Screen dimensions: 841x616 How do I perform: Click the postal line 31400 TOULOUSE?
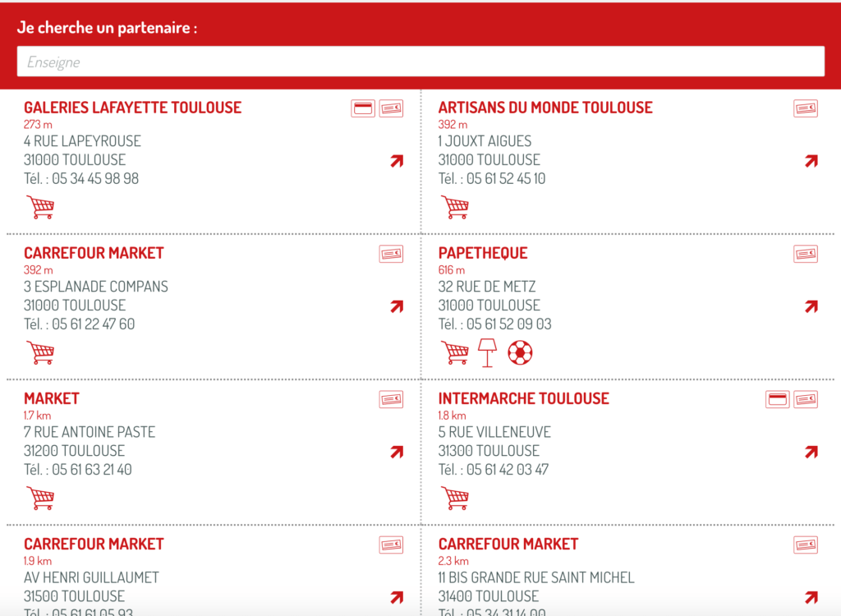pos(489,596)
